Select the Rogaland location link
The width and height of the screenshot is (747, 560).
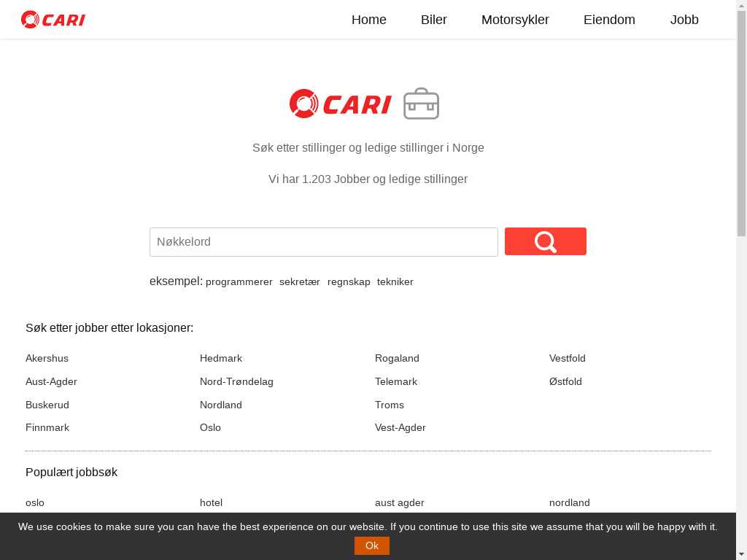click(397, 358)
